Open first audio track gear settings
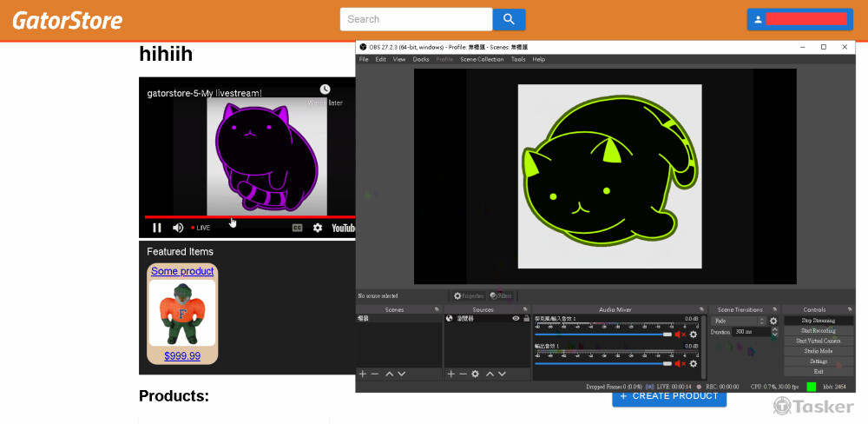 pyautogui.click(x=693, y=335)
